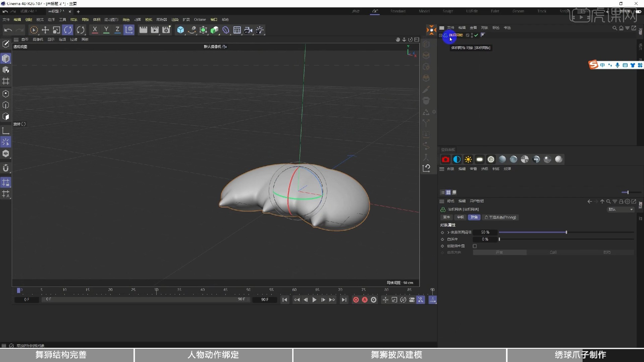Switch to Edges mode in left sidebar
Image resolution: width=644 pixels, height=362 pixels.
6,105
